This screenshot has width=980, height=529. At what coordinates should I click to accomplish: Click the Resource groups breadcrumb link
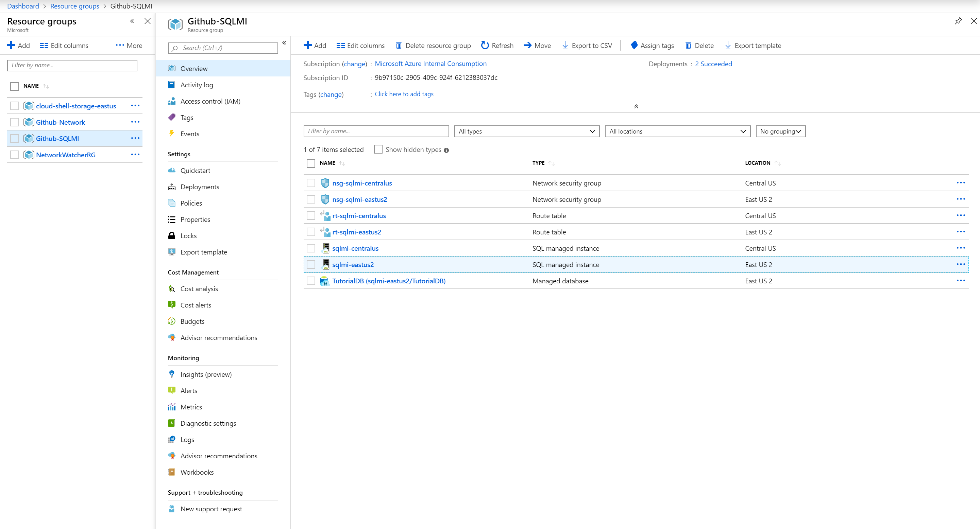click(x=74, y=6)
